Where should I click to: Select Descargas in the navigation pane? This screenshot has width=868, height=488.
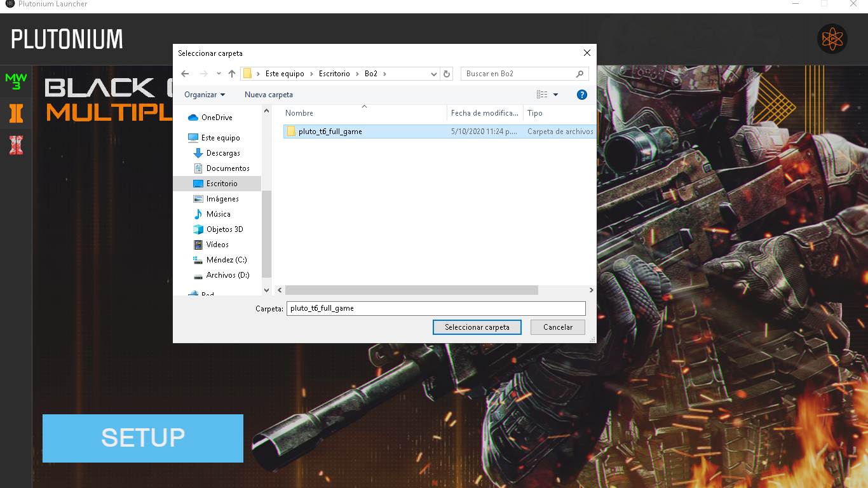(223, 153)
